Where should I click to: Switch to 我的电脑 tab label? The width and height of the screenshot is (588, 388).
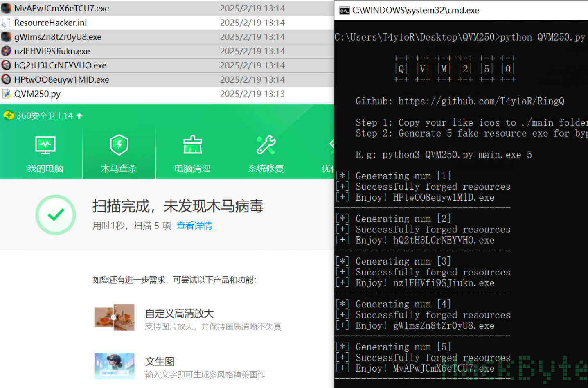coord(45,169)
